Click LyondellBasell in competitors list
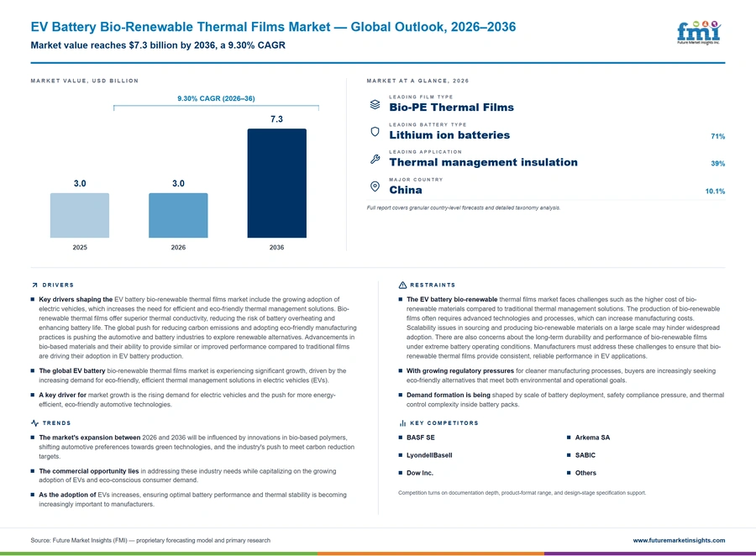Viewport: 756px width, 556px height. [429, 455]
